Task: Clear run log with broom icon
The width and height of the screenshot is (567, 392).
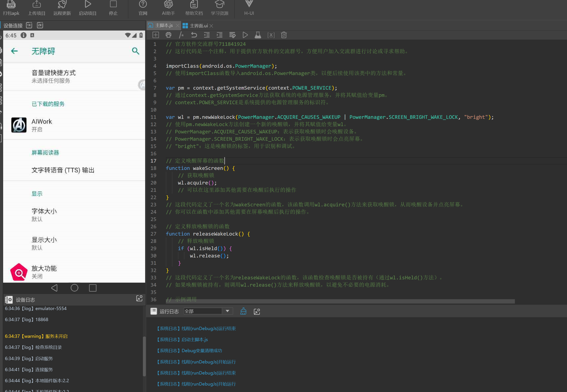Action: pyautogui.click(x=243, y=311)
